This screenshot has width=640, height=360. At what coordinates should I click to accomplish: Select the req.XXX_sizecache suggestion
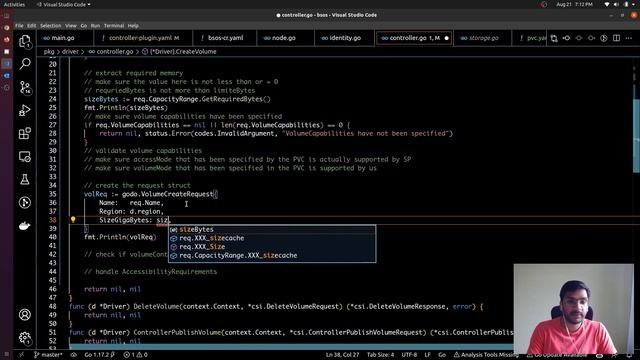point(272,238)
